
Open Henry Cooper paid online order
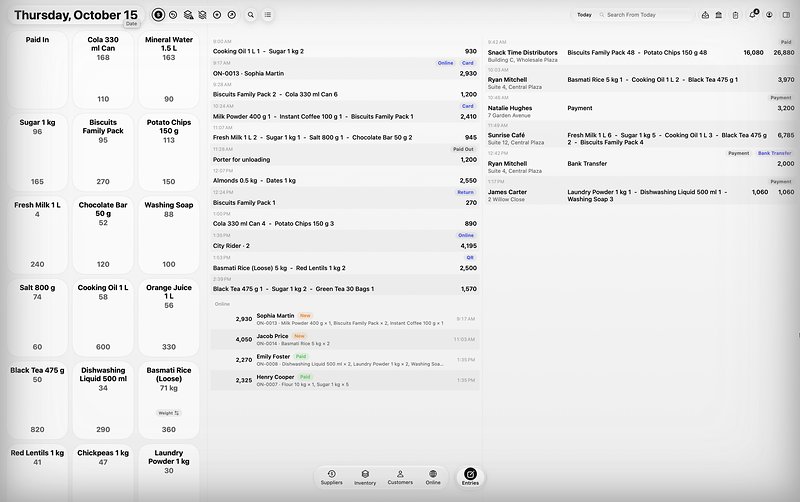point(345,381)
